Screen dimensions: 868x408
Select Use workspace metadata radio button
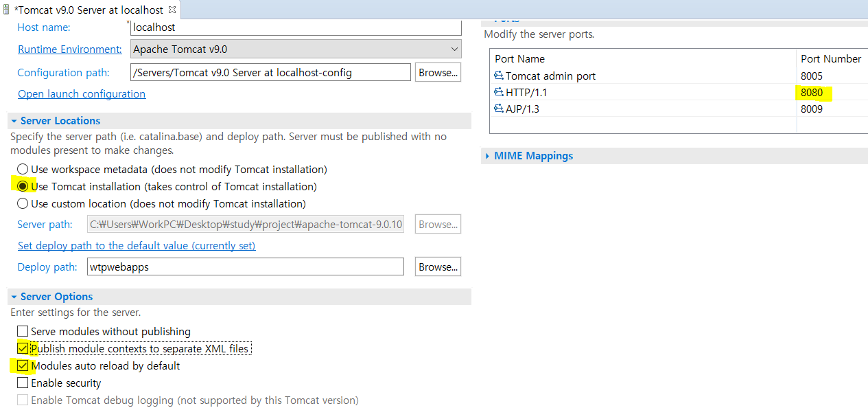coord(23,169)
